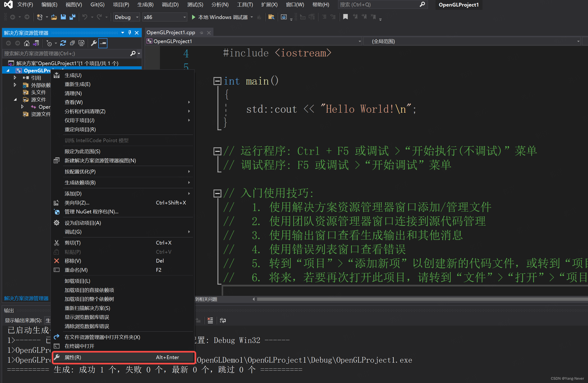The image size is (588, 383).
Task: Click Show All Files icon
Action: click(81, 43)
